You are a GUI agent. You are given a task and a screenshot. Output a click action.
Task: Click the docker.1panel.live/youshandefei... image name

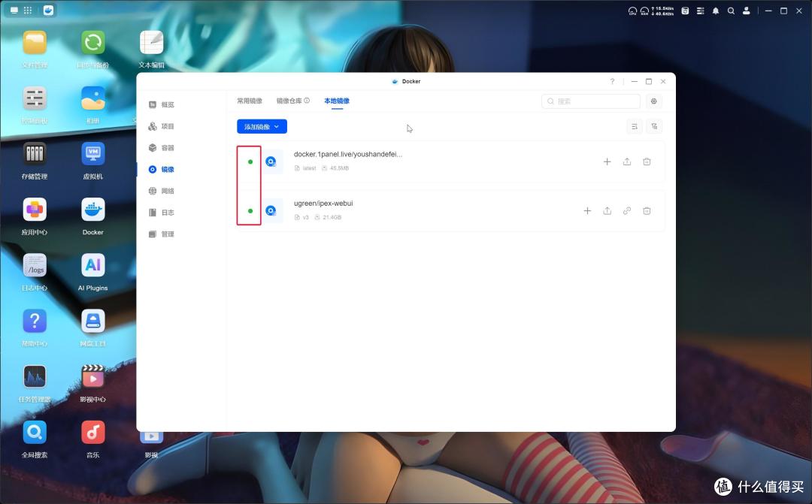coord(348,154)
